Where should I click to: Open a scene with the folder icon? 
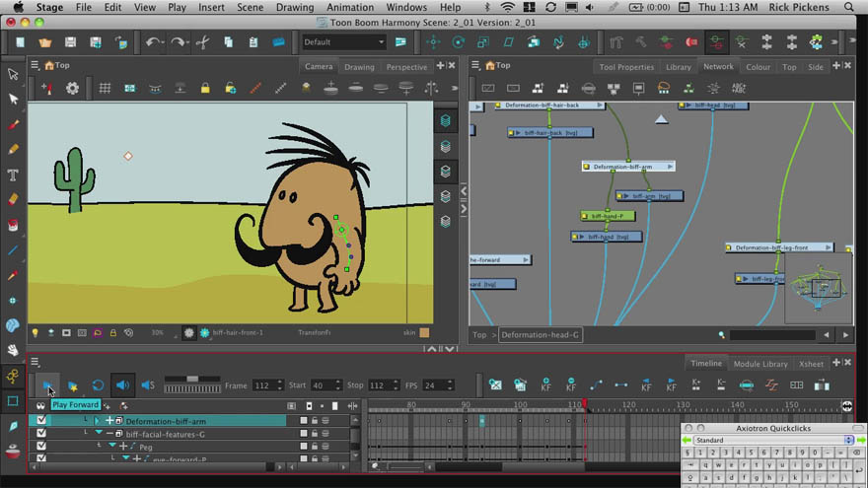[44, 42]
